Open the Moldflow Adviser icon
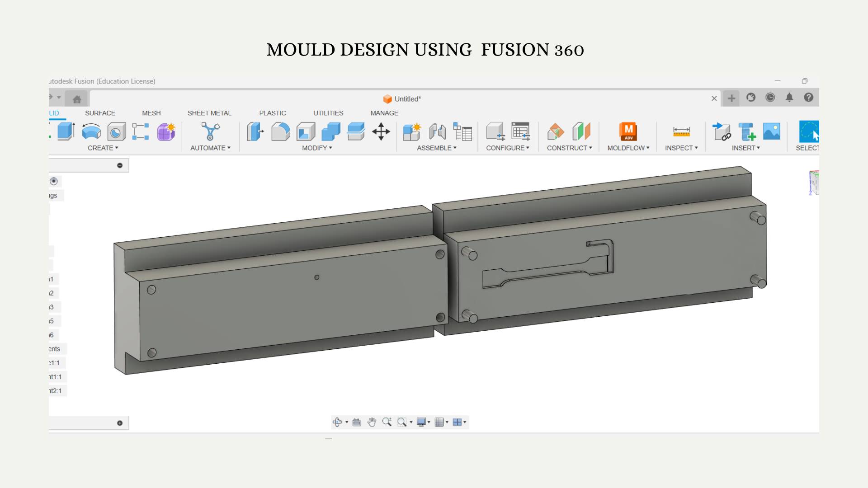This screenshot has width=868, height=488. [628, 131]
